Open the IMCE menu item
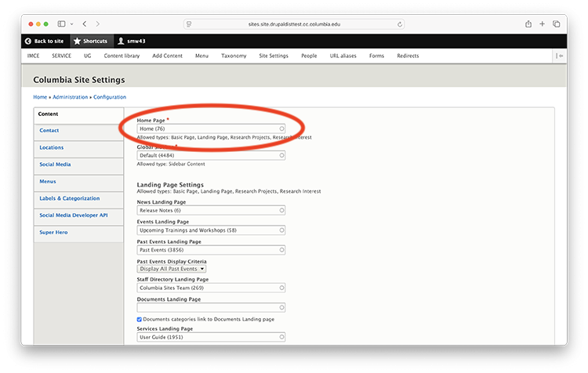Image resolution: width=588 pixels, height=373 pixels. 33,56
